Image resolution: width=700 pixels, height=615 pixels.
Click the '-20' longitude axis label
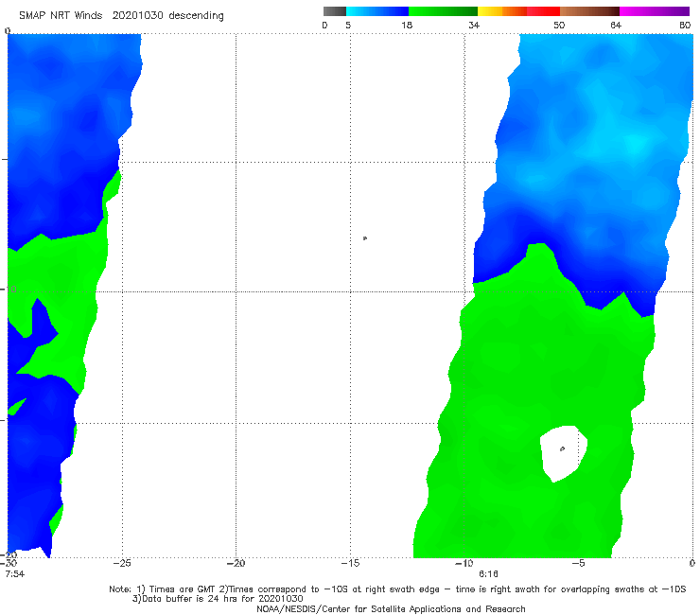point(236,563)
